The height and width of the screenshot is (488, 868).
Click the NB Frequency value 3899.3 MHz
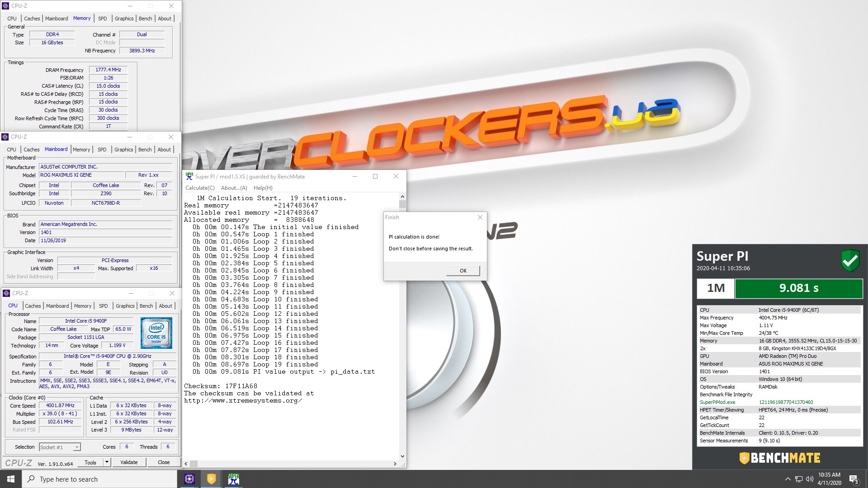coord(142,51)
